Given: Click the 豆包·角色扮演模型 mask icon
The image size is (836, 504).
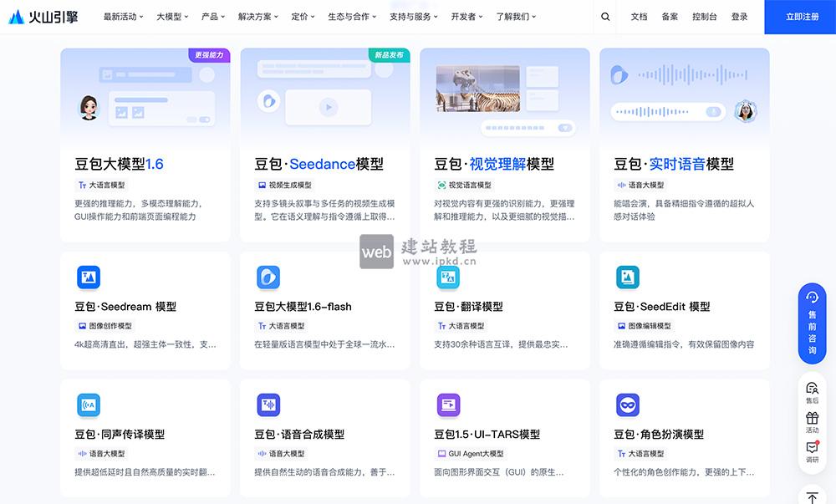Looking at the screenshot, I should pyautogui.click(x=628, y=405).
